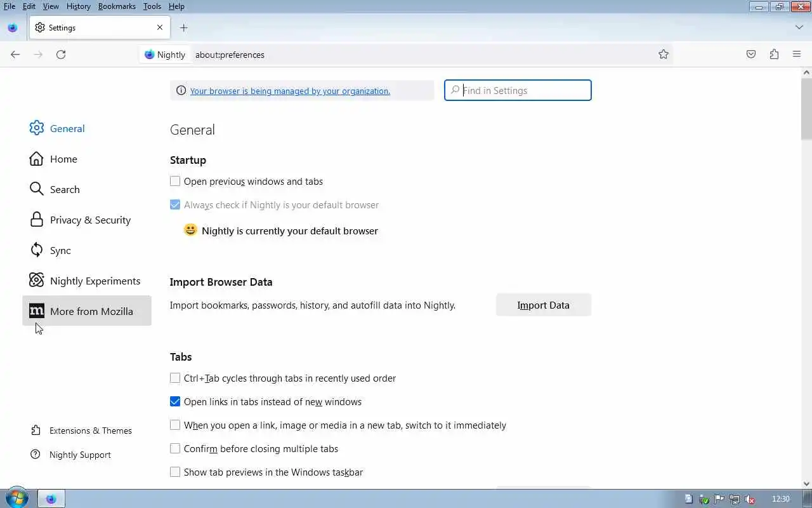
Task: Open the Action Center flag icon
Action: pos(719,499)
